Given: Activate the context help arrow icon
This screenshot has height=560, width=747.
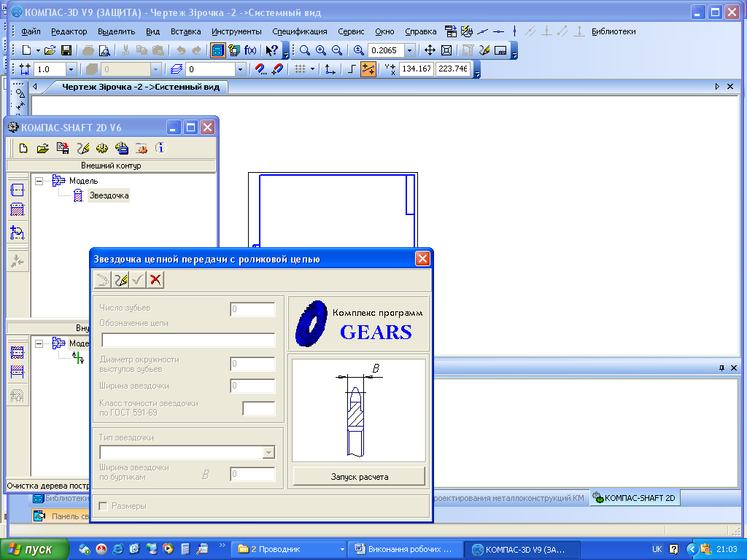Looking at the screenshot, I should (x=271, y=50).
